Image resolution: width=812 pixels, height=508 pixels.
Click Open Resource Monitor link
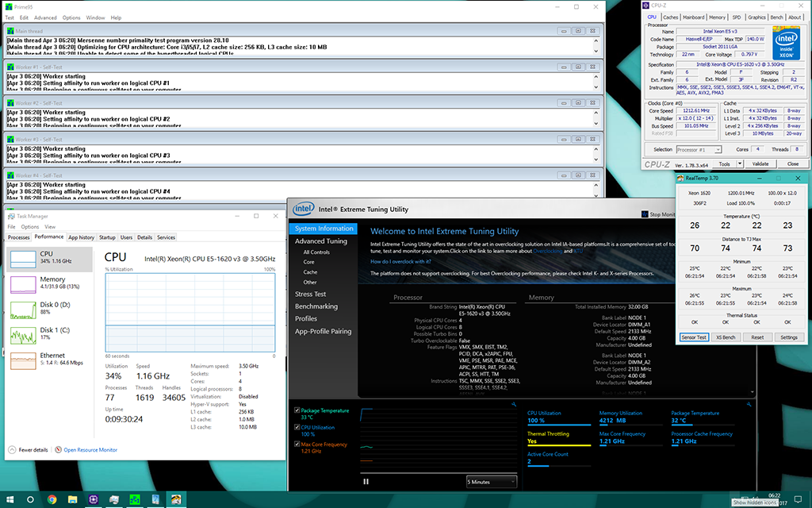[90, 449]
